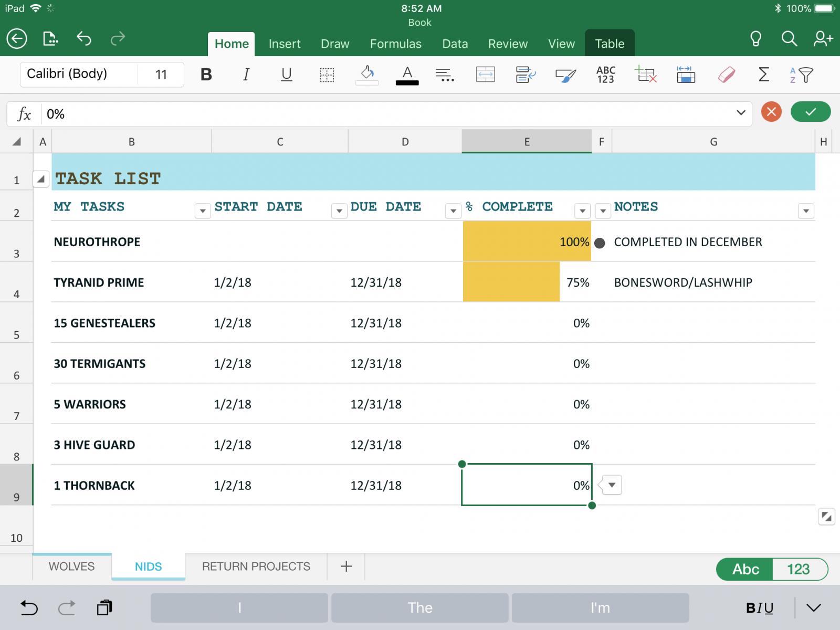Confirm cell entry with green checkmark
840x630 pixels.
(x=811, y=112)
